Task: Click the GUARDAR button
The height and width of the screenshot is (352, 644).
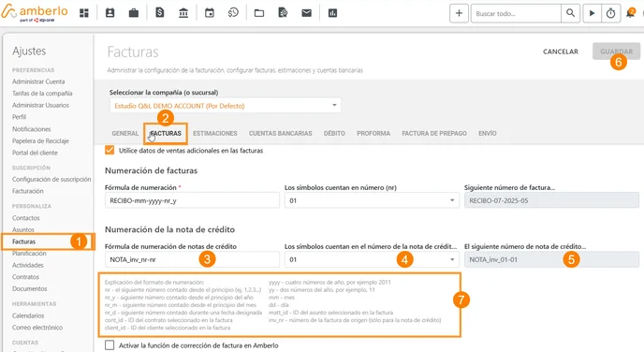Action: pos(616,51)
